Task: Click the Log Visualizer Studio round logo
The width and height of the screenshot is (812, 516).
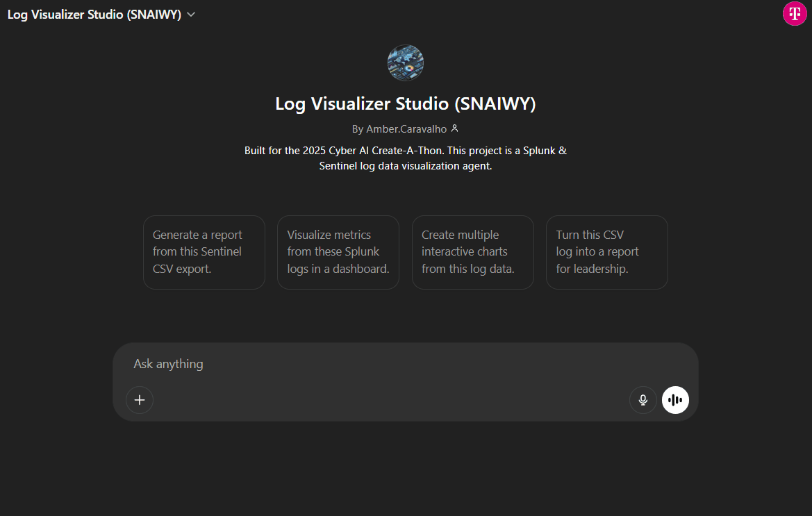Action: 406,63
